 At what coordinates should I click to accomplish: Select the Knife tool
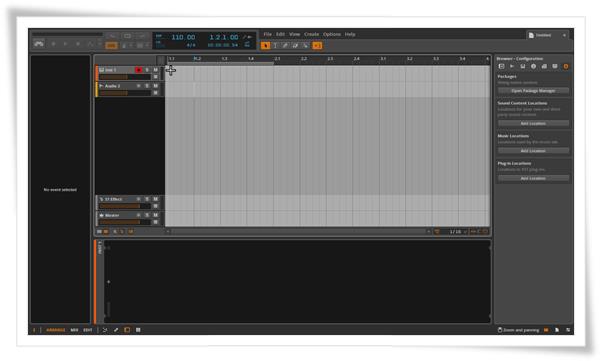click(305, 46)
